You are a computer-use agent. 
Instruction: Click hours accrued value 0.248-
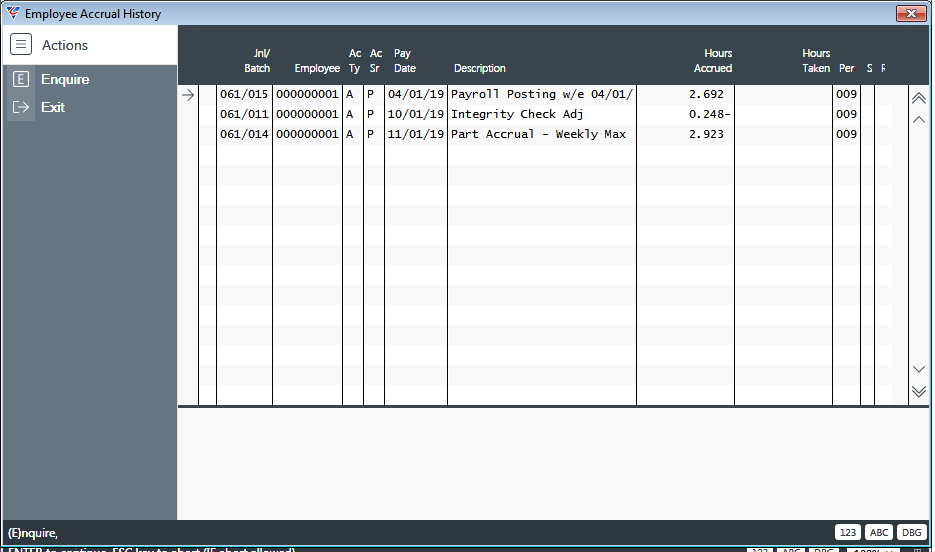coord(710,114)
